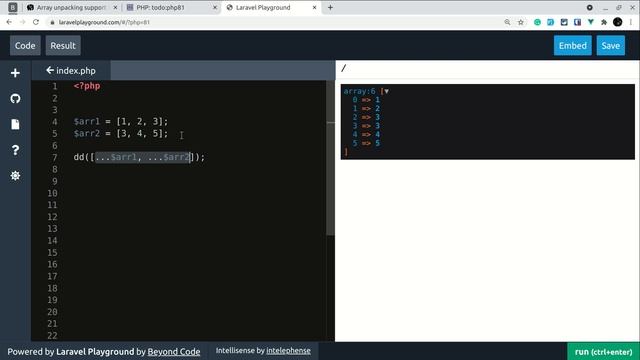
Task: Open the Beyond Code link
Action: [173, 351]
